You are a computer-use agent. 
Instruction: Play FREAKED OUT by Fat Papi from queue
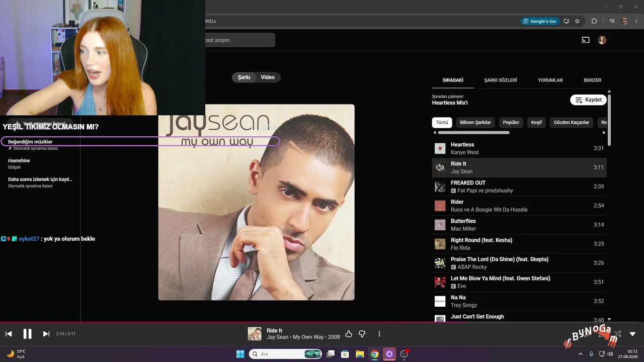(519, 187)
